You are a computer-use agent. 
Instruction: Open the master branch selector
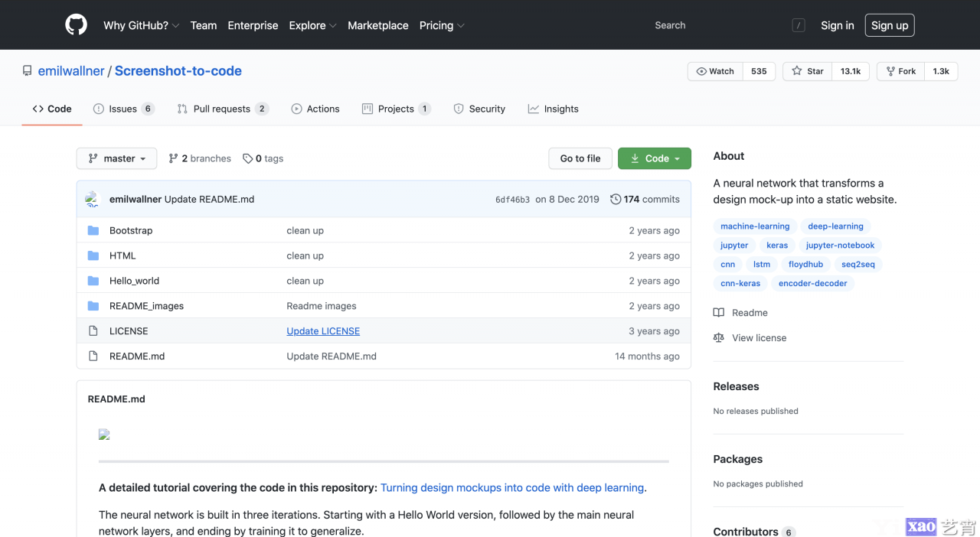point(116,158)
